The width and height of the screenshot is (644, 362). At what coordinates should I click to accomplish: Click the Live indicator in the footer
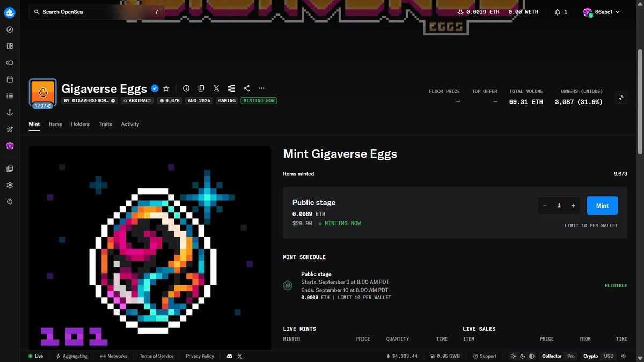(x=35, y=356)
